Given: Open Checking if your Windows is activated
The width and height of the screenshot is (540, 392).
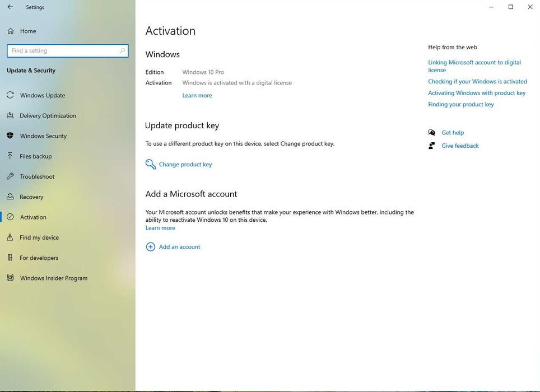Looking at the screenshot, I should pos(477,82).
